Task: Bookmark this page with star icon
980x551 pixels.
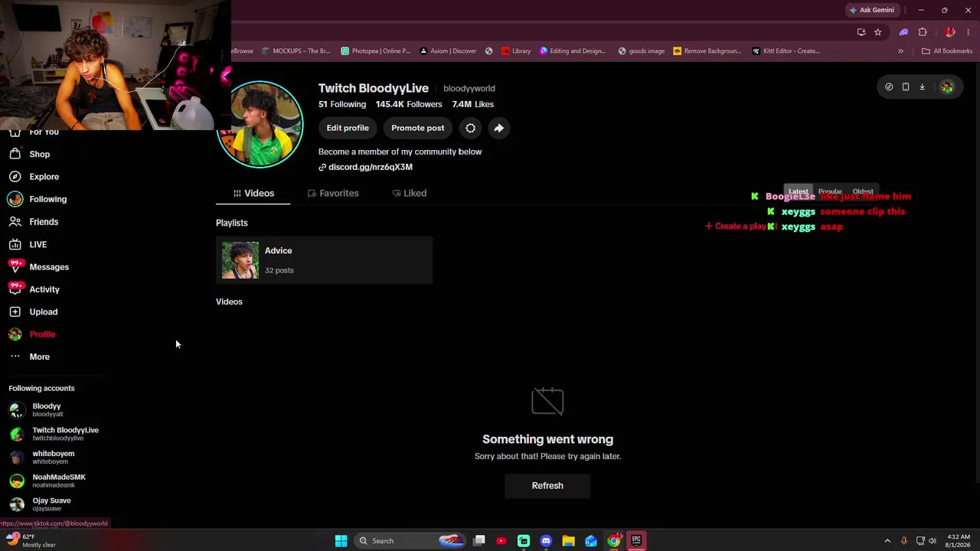Action: (877, 32)
